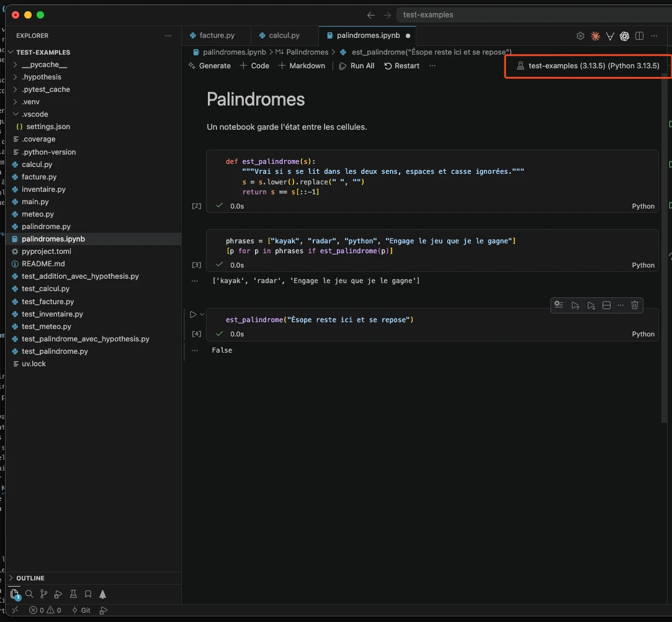The width and height of the screenshot is (672, 622).
Task: Open notebook settings gear icon
Action: tap(580, 36)
